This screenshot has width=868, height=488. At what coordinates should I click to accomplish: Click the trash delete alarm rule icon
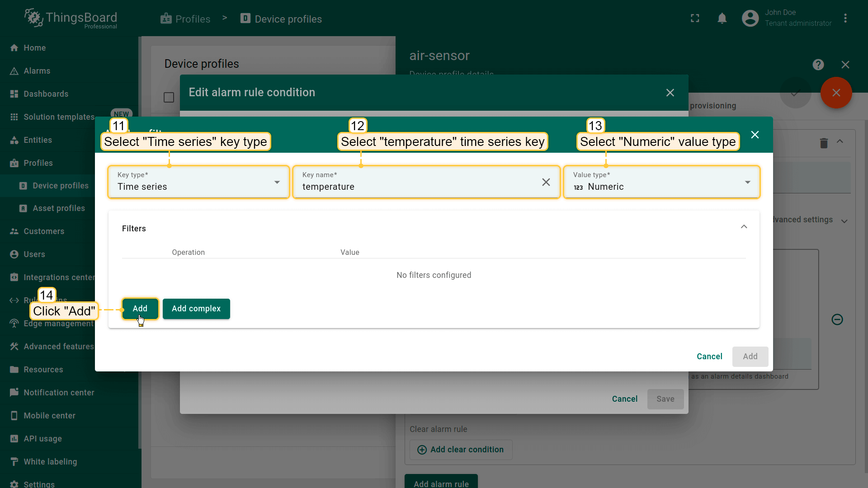(824, 143)
